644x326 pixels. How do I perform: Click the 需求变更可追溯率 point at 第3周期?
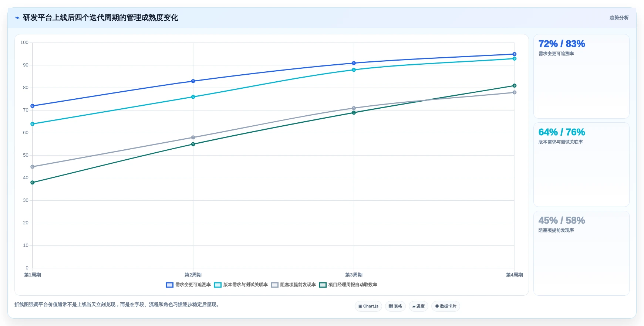tap(354, 63)
